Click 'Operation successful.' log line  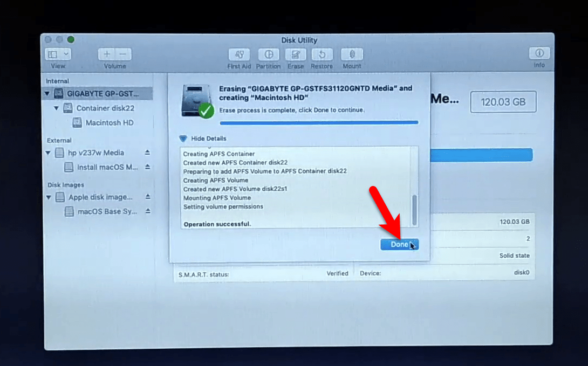[x=217, y=224]
